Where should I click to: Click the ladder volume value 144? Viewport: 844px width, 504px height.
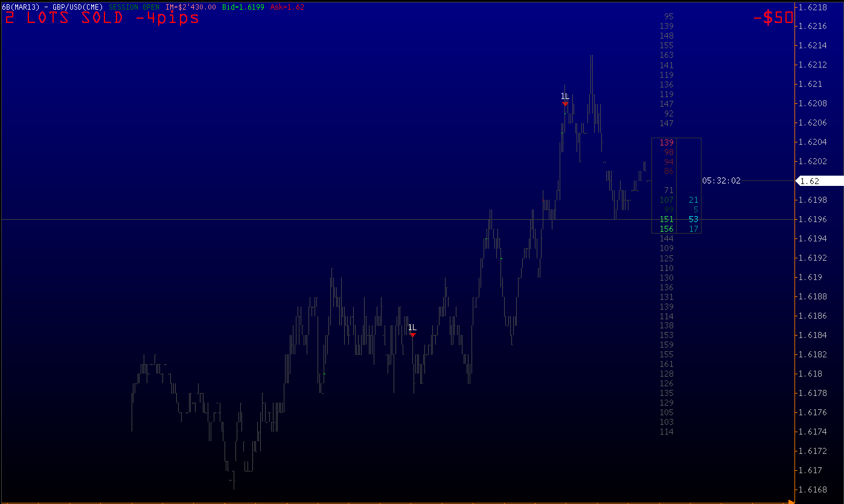coord(667,239)
